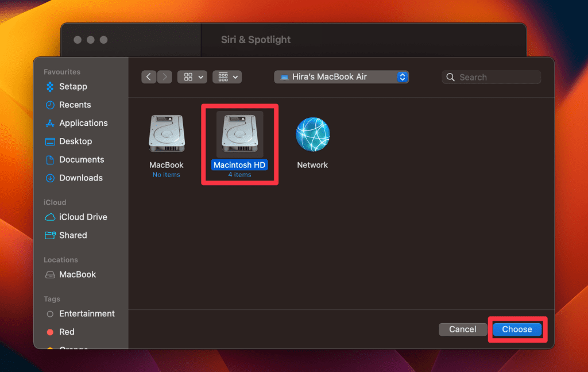Image resolution: width=588 pixels, height=372 pixels.
Task: Confirm with the Choose button
Action: [x=517, y=329]
